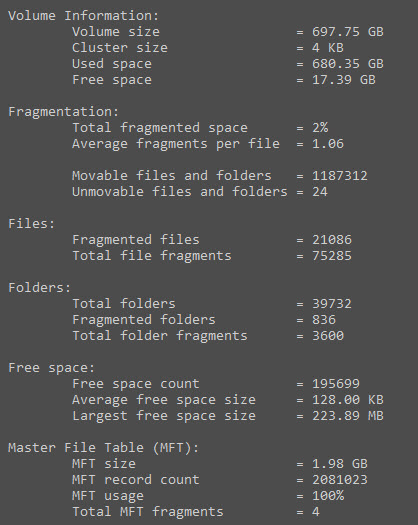Image resolution: width=418 pixels, height=525 pixels.
Task: Click Unmovable files and folders value 24
Action: 320,192
